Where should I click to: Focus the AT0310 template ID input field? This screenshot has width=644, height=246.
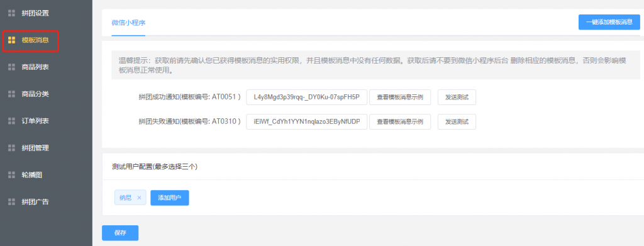tap(306, 121)
